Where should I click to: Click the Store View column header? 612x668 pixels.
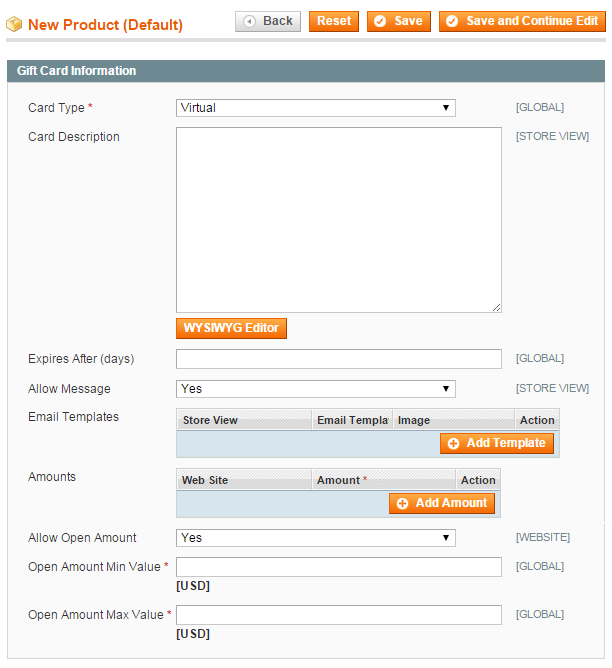(x=244, y=420)
